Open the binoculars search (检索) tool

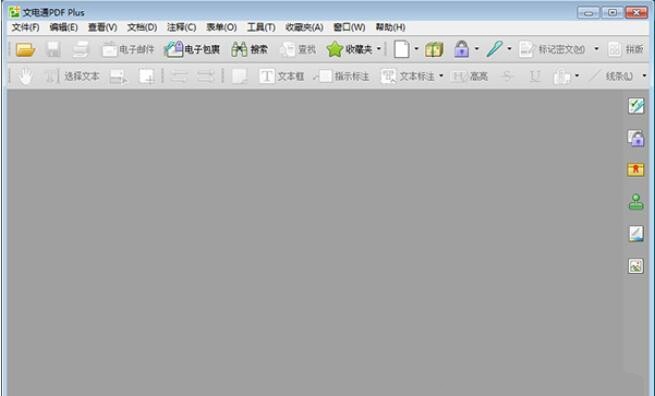coord(249,49)
